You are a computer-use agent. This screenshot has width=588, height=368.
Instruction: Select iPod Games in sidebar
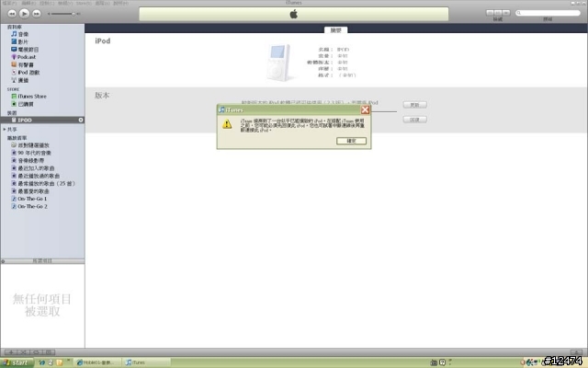[x=25, y=73]
